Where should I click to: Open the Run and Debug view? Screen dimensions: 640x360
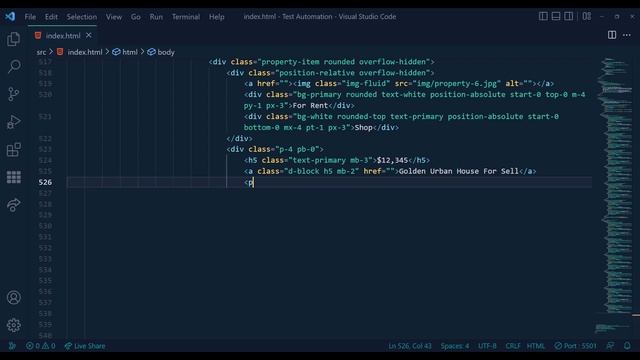[13, 122]
